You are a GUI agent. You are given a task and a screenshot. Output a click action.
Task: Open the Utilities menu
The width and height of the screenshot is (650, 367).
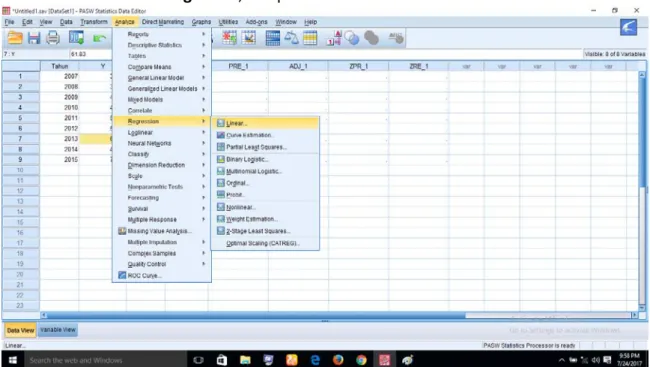228,22
